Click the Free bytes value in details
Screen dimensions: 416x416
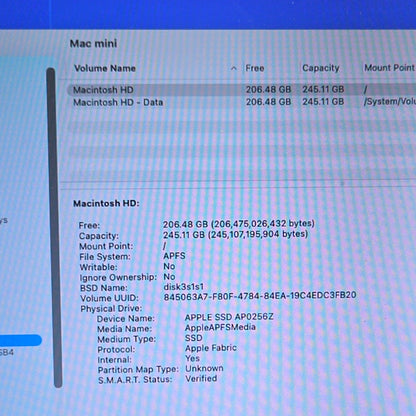click(x=239, y=224)
